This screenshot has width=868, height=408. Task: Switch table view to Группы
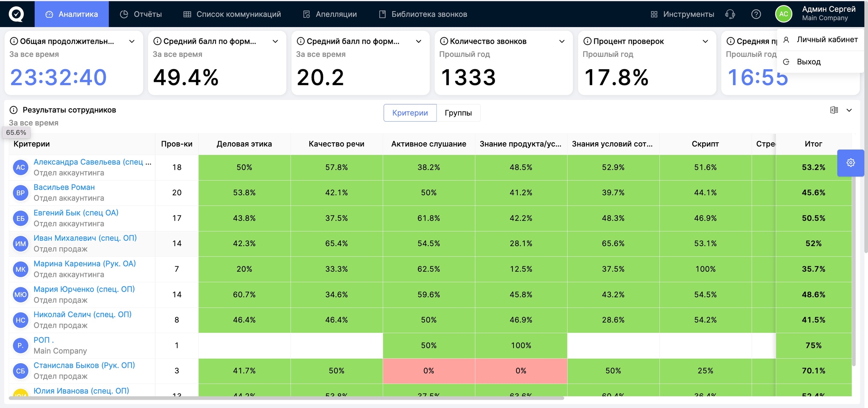[458, 113]
